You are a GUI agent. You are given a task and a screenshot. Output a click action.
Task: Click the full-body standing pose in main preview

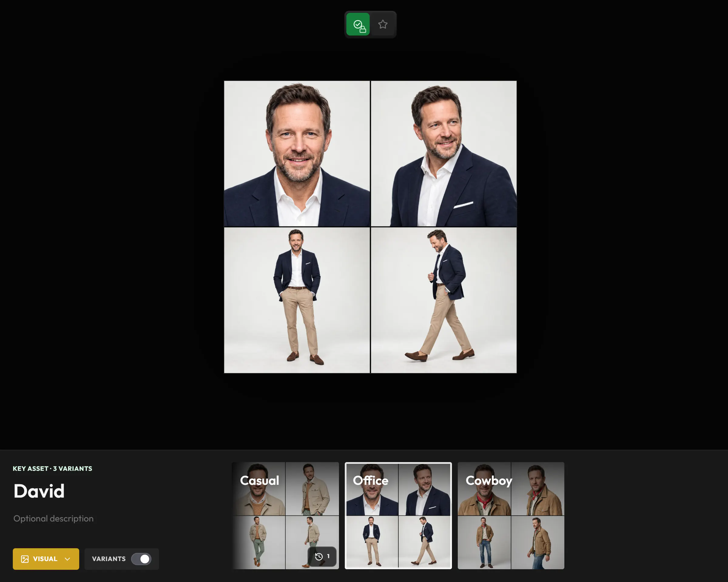pos(297,300)
